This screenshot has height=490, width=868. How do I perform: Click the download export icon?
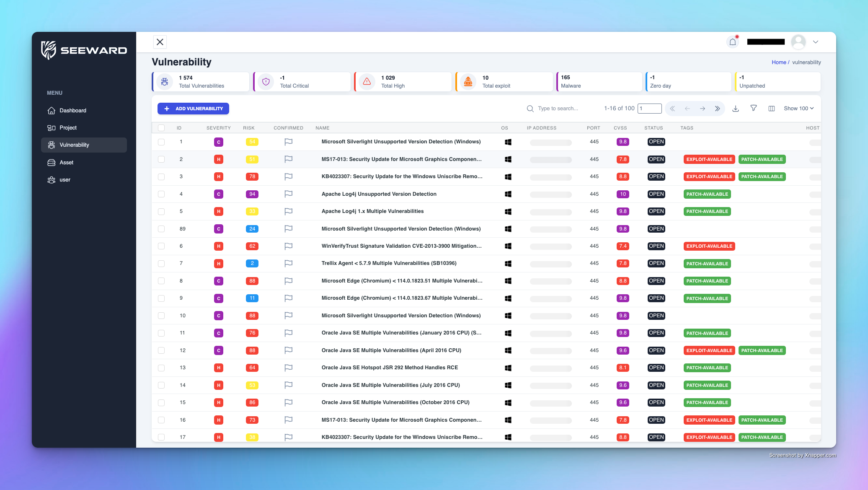pyautogui.click(x=735, y=109)
